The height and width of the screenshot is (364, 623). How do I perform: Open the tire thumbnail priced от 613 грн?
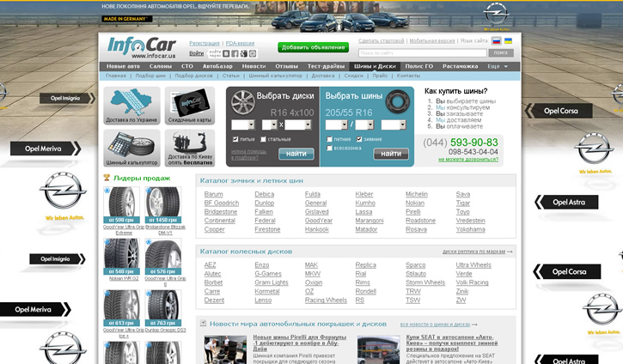tap(121, 308)
